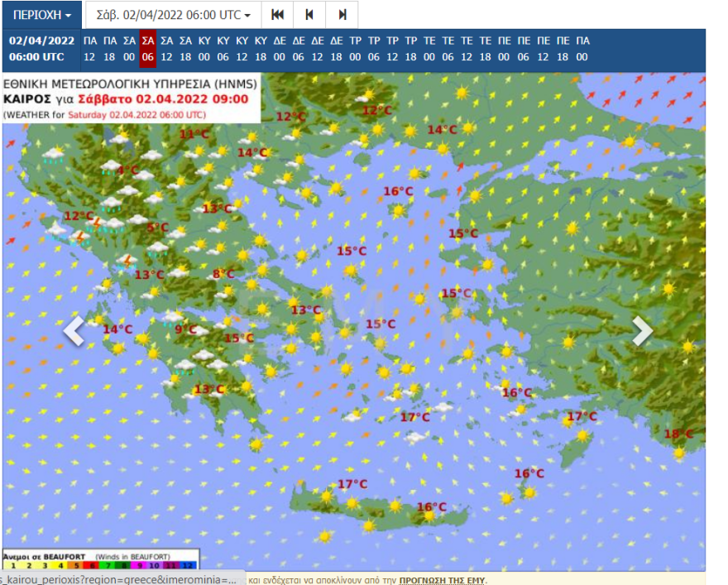Click the 17°C label north of Crete

(352, 484)
